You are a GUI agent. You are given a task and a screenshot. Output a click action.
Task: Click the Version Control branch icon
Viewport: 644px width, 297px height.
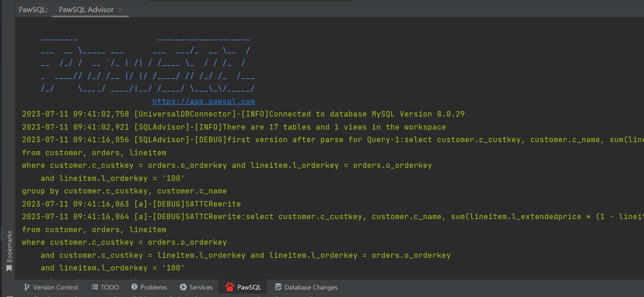(27, 287)
